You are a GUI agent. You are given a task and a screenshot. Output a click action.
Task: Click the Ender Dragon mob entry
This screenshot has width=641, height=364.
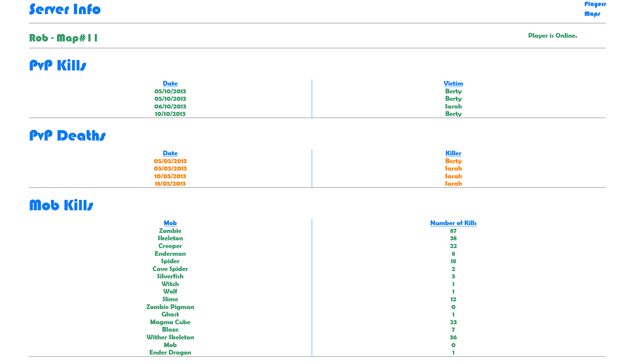coord(170,353)
